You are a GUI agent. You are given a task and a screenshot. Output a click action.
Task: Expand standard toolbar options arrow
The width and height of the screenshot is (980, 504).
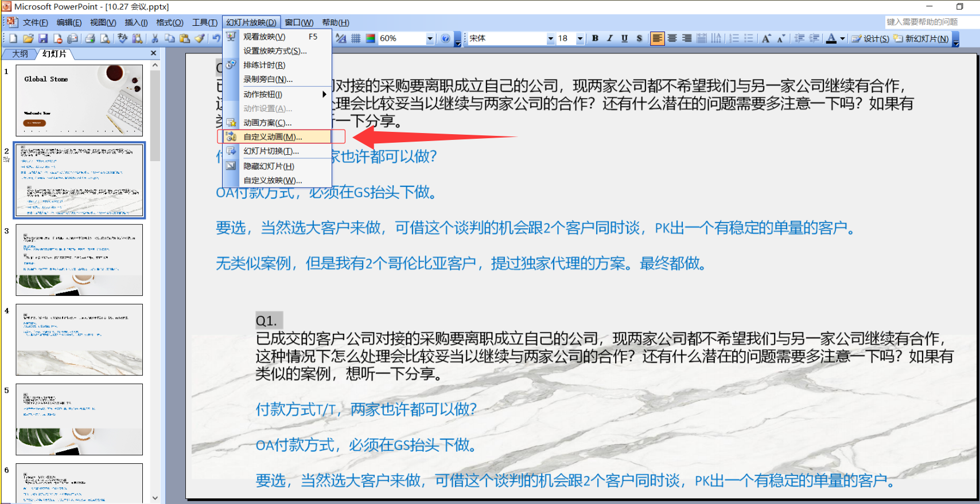[x=457, y=40]
